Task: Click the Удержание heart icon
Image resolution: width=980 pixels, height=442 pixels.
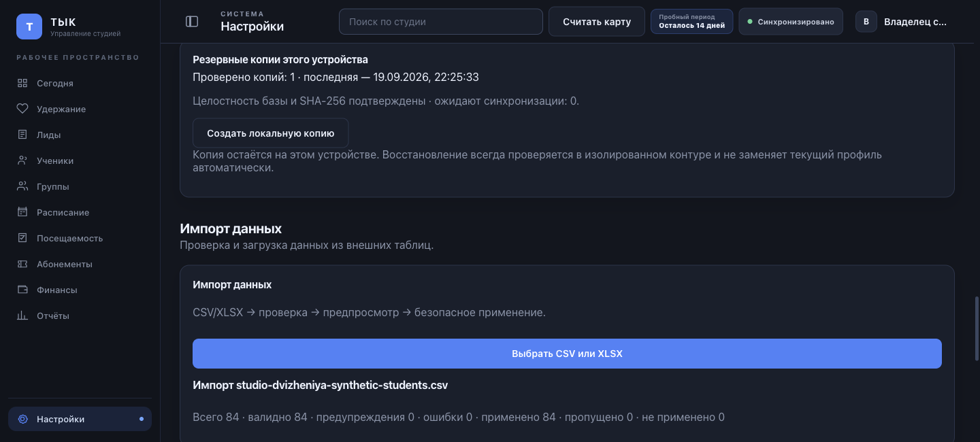Action: (22, 109)
